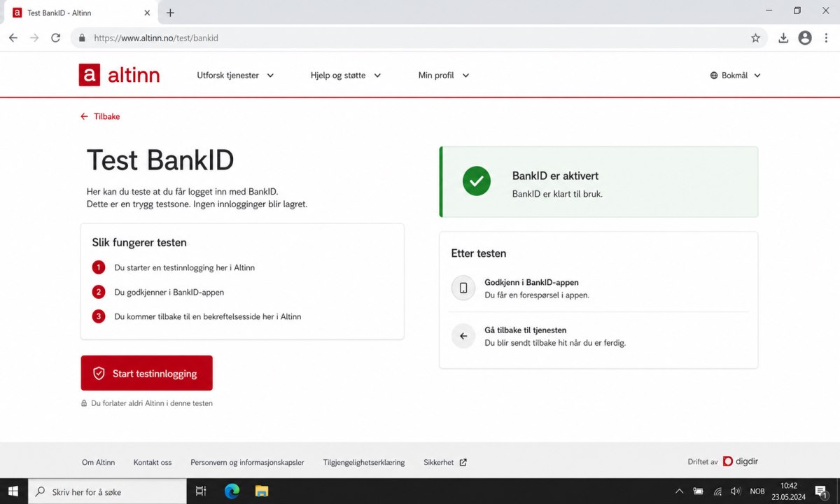840x504 pixels.
Task: Open the Kontakt oss footer link
Action: coord(153,463)
